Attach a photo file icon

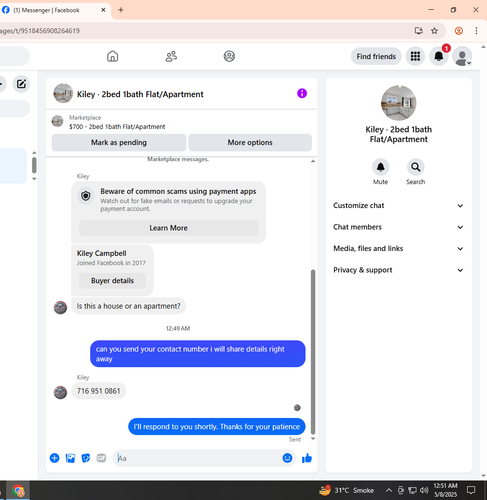(70, 458)
